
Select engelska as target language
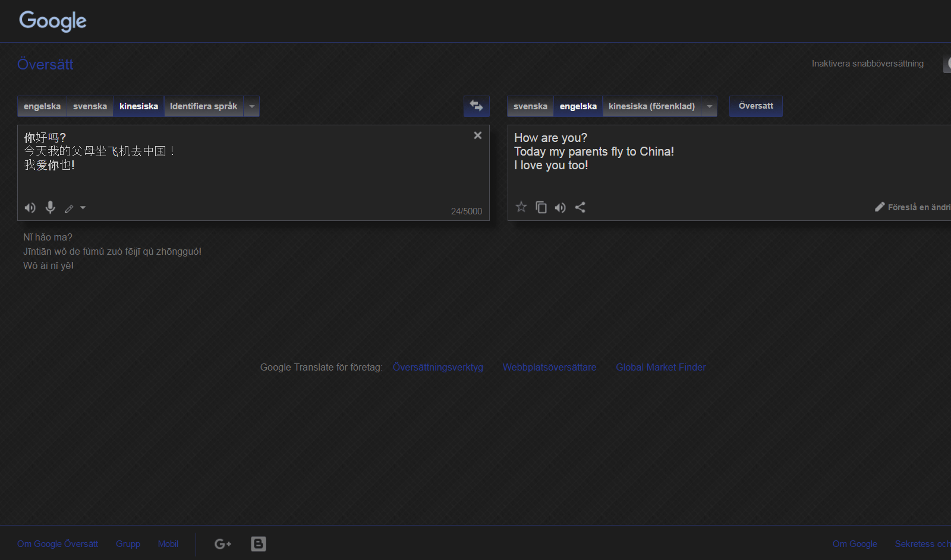pos(578,106)
